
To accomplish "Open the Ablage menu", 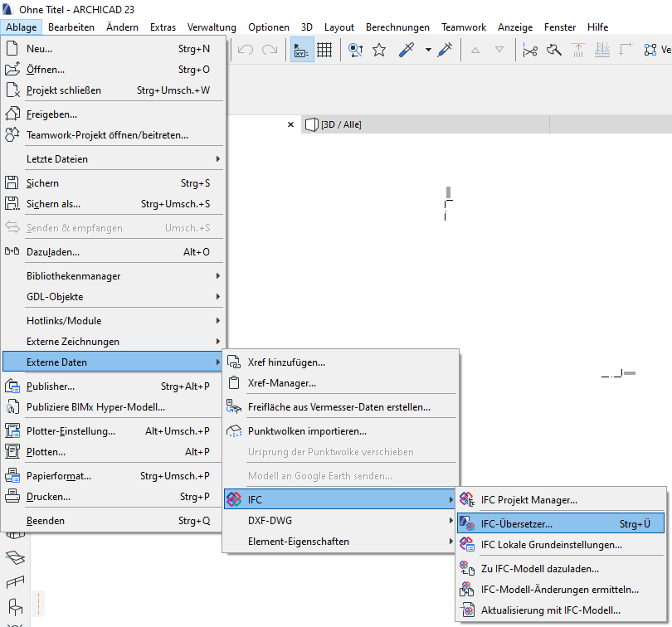I will 22,27.
